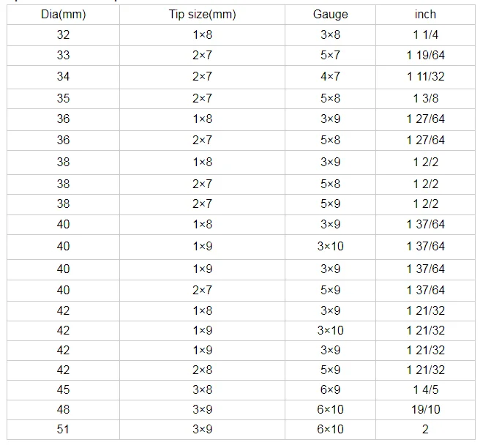Image resolution: width=491 pixels, height=448 pixels.
Task: Click the Tip size(mm) column header
Action: point(202,15)
